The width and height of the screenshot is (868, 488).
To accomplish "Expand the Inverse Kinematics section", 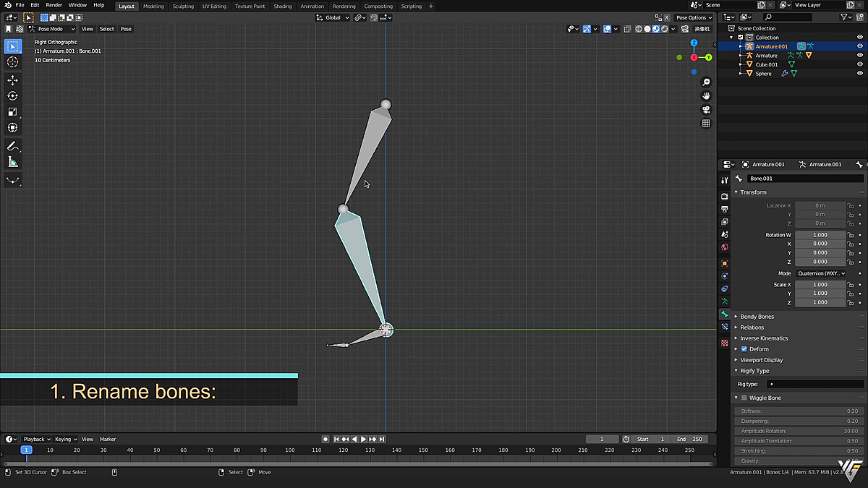I will point(764,338).
